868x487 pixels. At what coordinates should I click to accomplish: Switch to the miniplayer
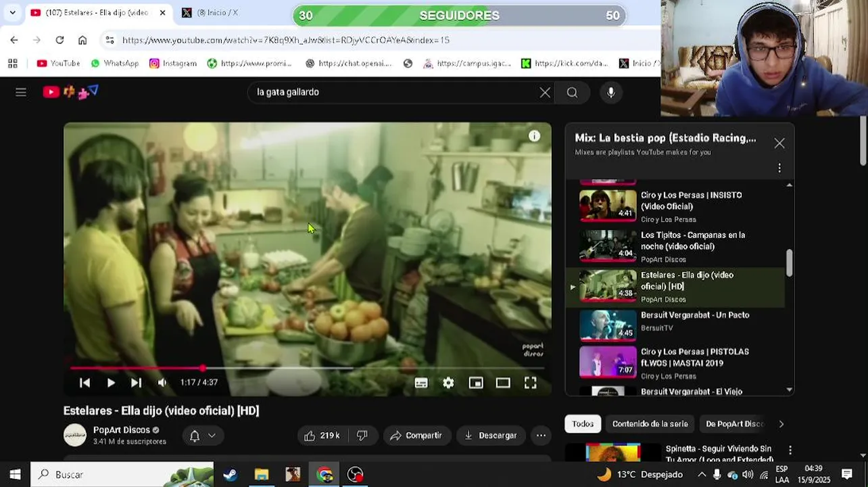coord(476,383)
